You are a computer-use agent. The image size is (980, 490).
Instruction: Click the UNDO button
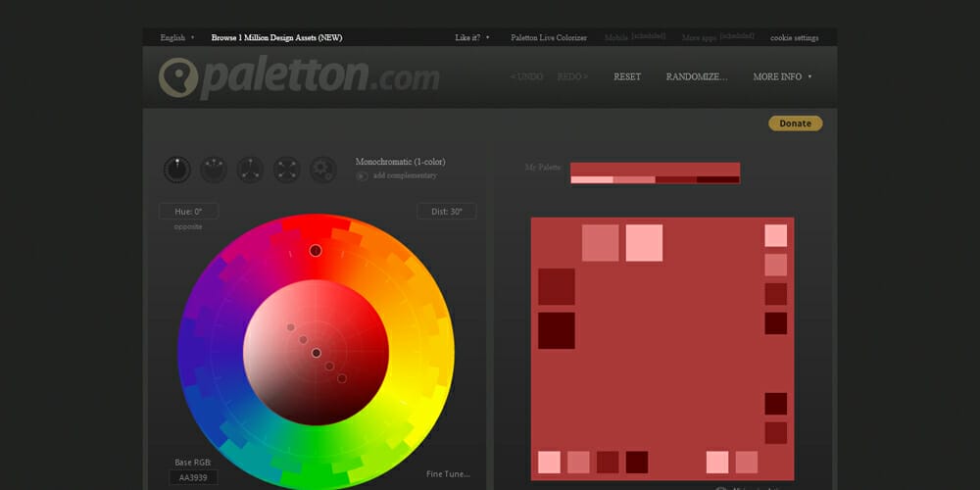(x=527, y=76)
